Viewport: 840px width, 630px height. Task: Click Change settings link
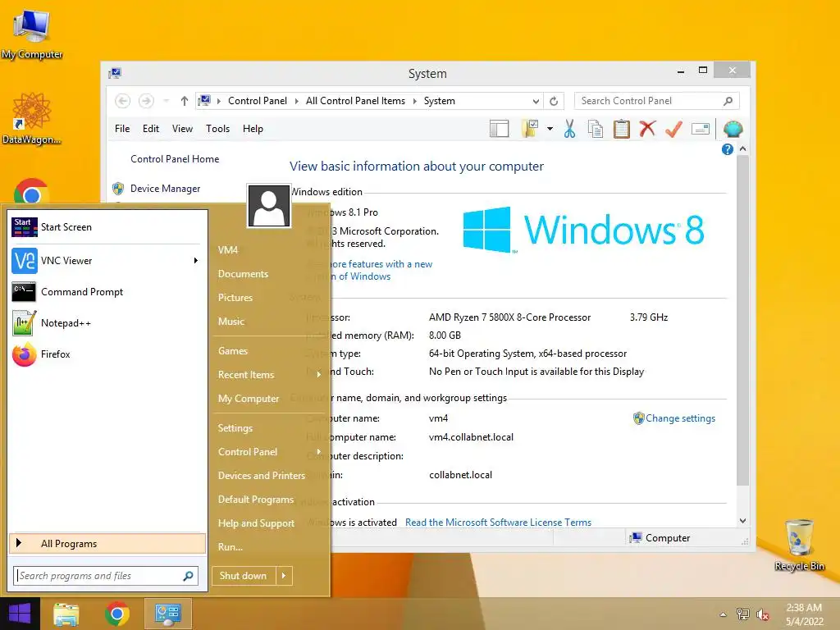click(x=680, y=418)
